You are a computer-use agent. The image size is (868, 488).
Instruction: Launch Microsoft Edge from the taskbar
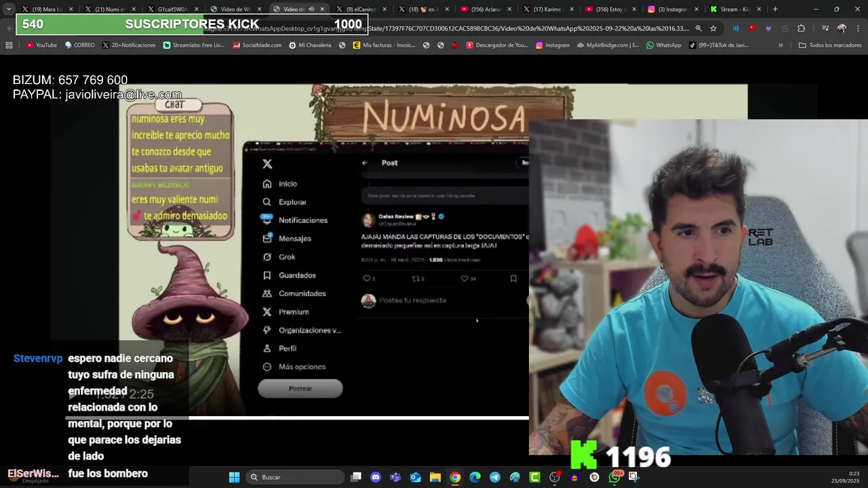click(x=475, y=477)
